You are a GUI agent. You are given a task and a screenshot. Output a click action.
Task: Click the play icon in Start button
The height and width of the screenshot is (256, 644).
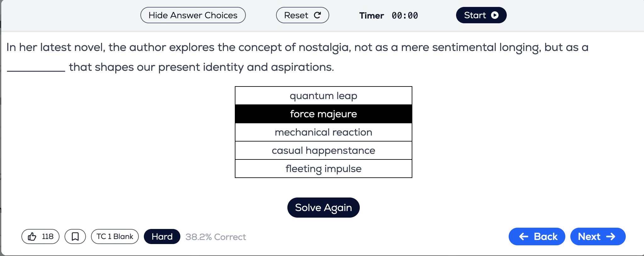[495, 15]
